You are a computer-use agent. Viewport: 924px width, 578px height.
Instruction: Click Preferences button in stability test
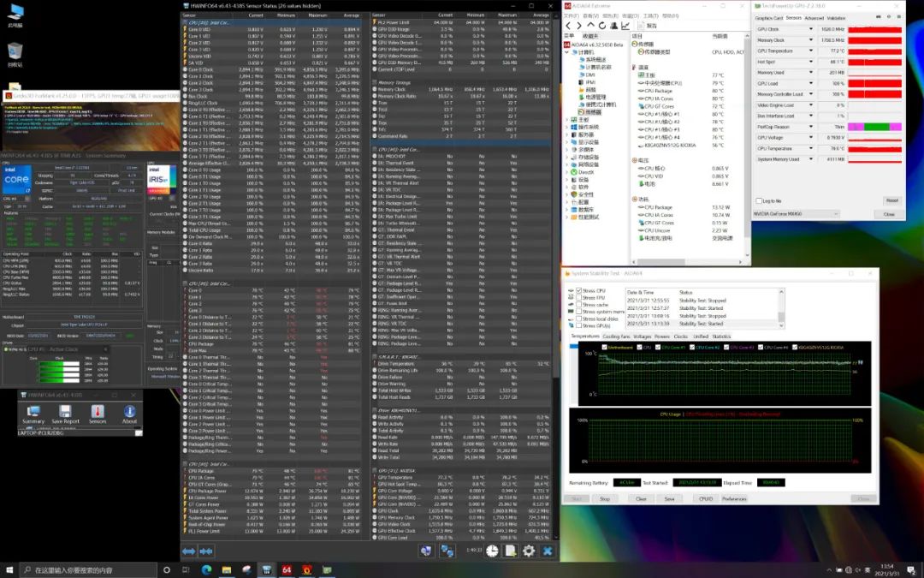[734, 498]
